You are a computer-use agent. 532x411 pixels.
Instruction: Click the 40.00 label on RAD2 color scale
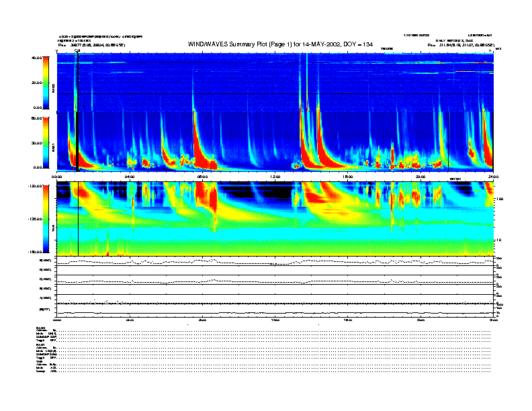(36, 58)
